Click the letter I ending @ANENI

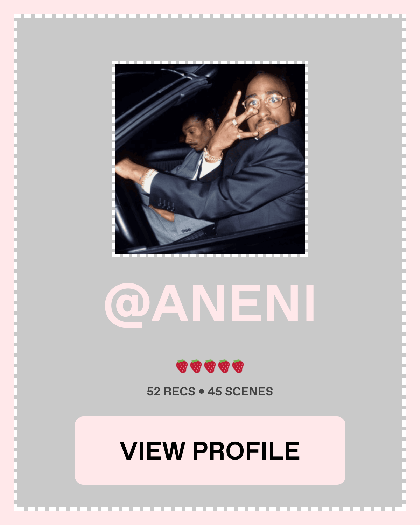(x=310, y=304)
